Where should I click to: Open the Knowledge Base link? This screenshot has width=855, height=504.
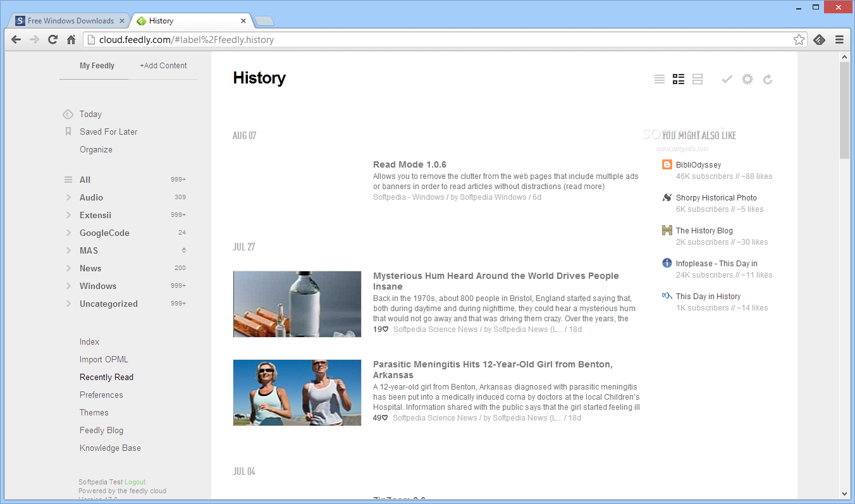pos(110,448)
